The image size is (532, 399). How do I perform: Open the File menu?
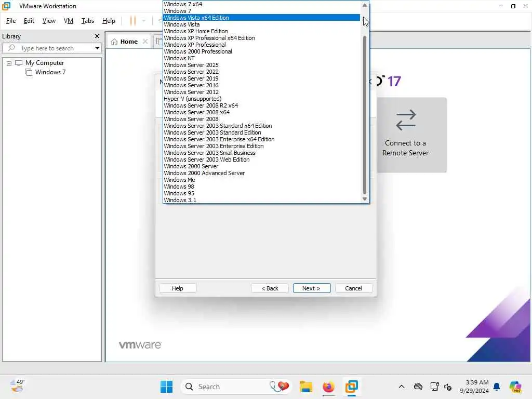(11, 21)
